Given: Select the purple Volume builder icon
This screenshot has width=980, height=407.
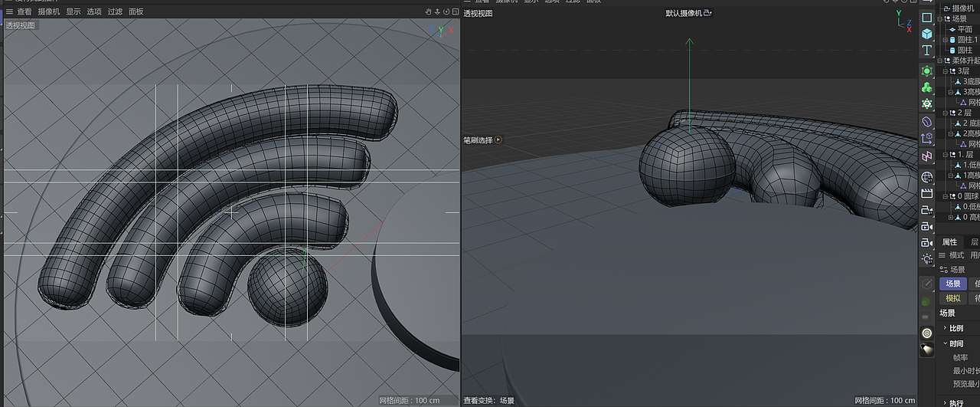Looking at the screenshot, I should [x=927, y=122].
